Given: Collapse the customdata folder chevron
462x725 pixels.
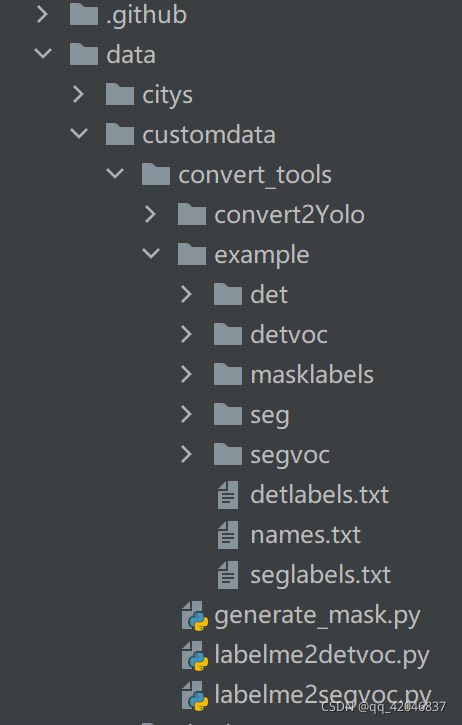Looking at the screenshot, I should coord(79,134).
